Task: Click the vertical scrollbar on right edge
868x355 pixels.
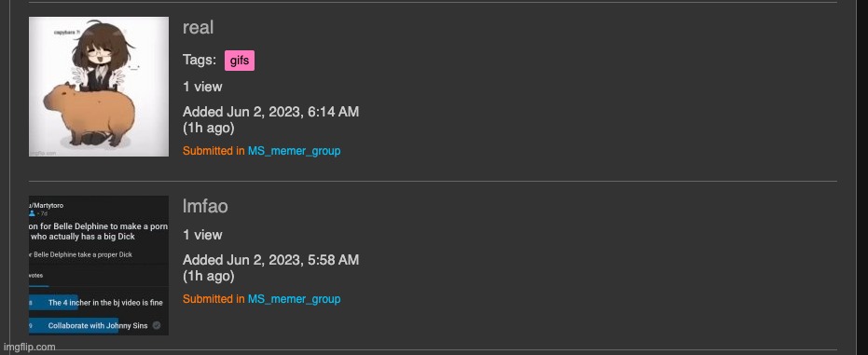Action: point(862,177)
